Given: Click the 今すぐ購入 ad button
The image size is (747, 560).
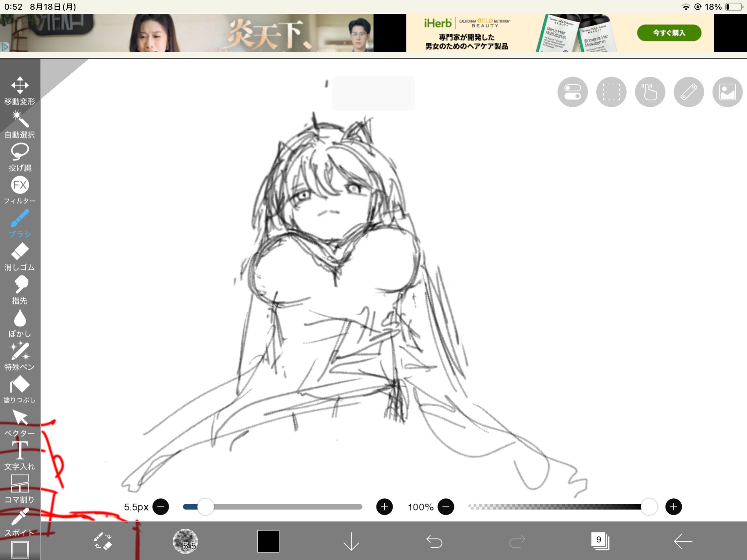Looking at the screenshot, I should [669, 33].
